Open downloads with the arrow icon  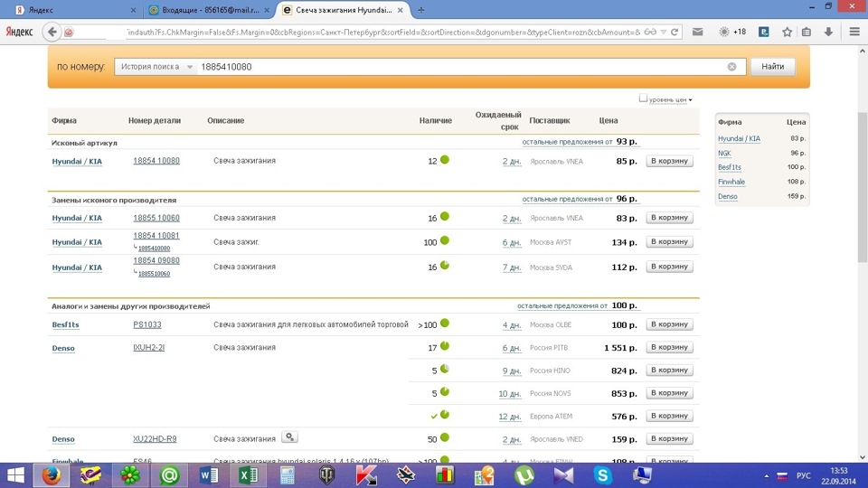tap(828, 33)
